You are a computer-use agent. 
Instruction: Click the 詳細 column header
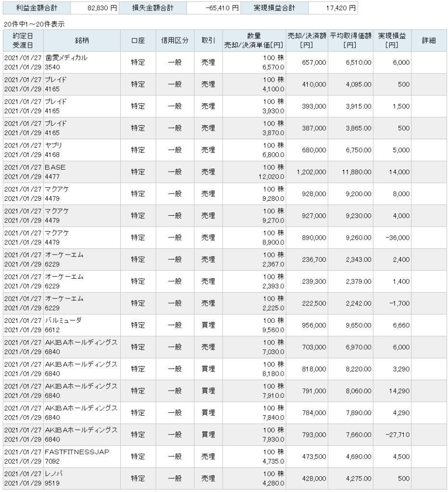429,40
